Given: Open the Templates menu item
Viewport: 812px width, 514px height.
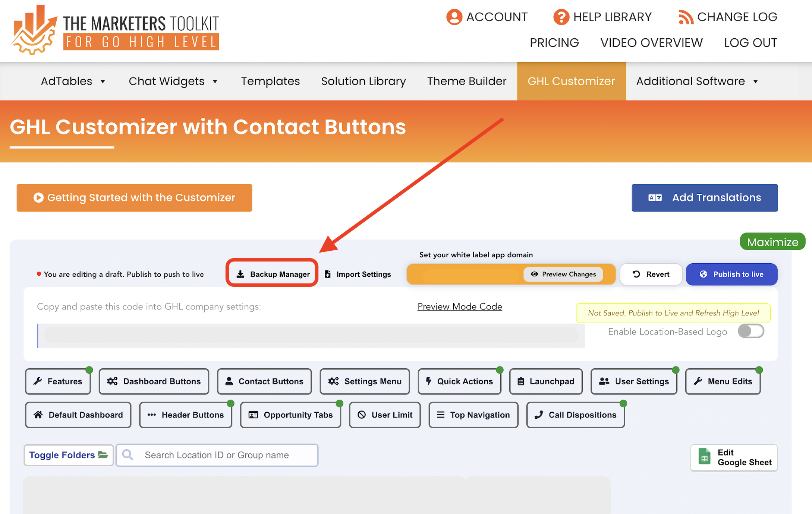Looking at the screenshot, I should [270, 81].
